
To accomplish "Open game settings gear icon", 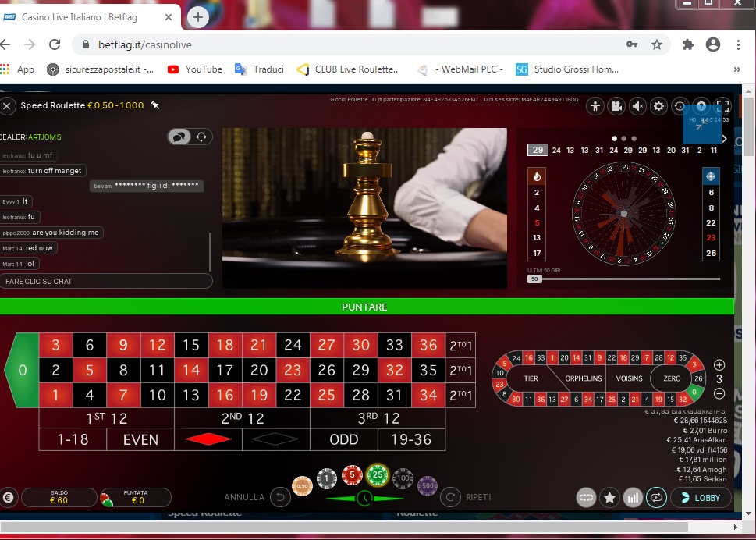I will (659, 106).
